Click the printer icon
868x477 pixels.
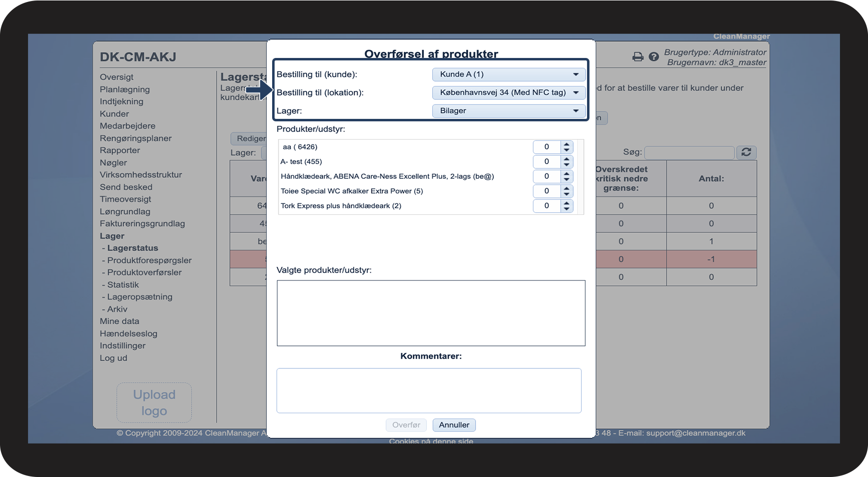pos(638,57)
